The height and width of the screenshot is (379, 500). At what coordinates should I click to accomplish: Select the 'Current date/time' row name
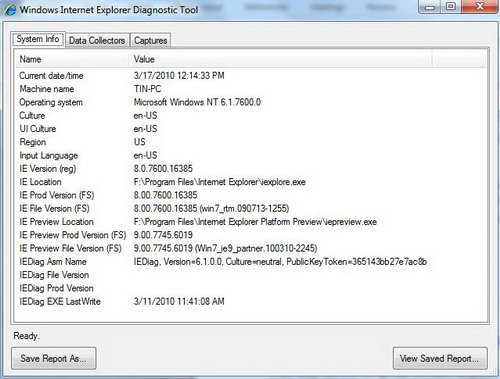[51, 76]
